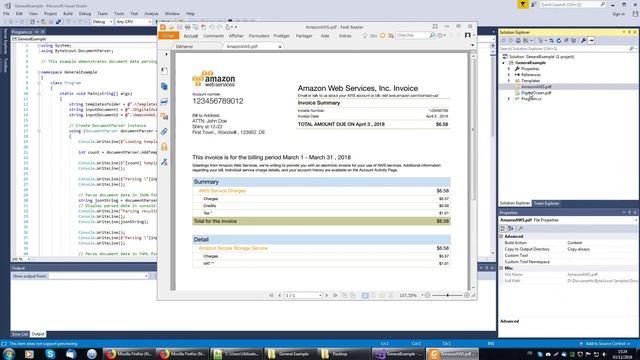
Task: Open the Afficher ribbon tab
Action: [236, 36]
